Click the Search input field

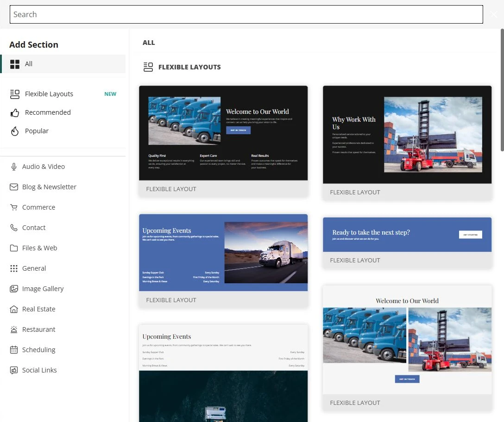pos(246,14)
